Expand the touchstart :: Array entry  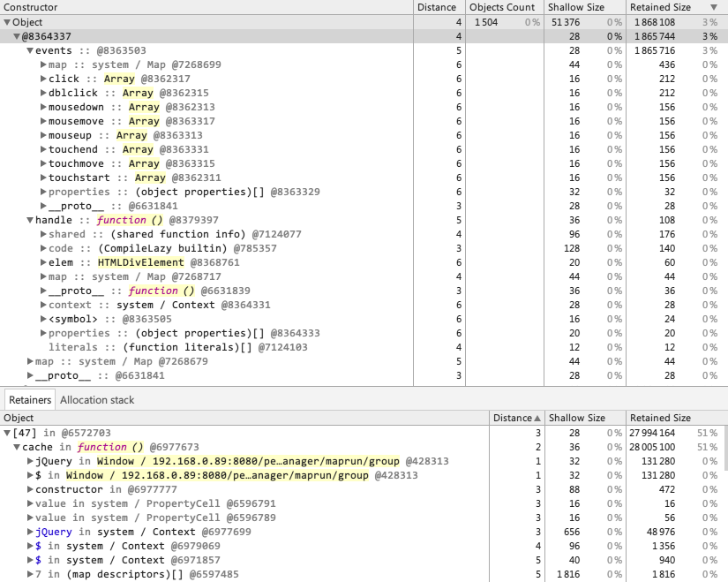(43, 178)
